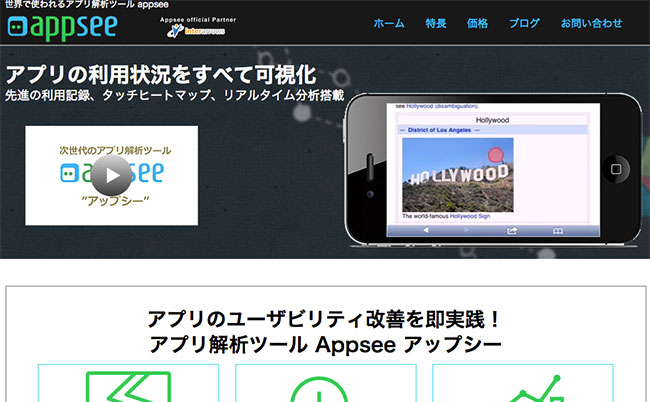Click the Hollywood Sign link in the caption
The image size is (650, 402).
tap(470, 216)
